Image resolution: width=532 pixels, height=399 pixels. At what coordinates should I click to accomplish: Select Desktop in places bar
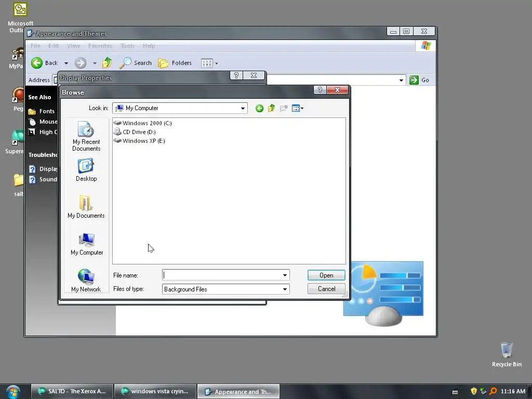[86, 170]
